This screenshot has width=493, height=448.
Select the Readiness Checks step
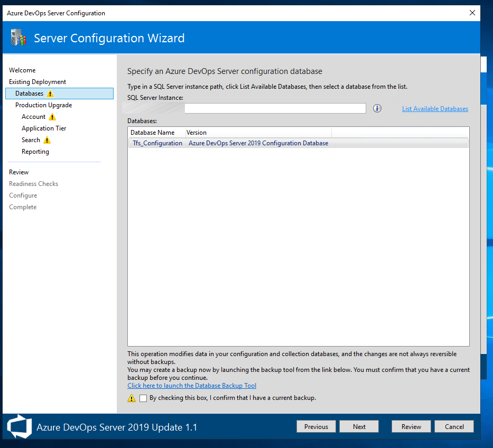tap(34, 184)
